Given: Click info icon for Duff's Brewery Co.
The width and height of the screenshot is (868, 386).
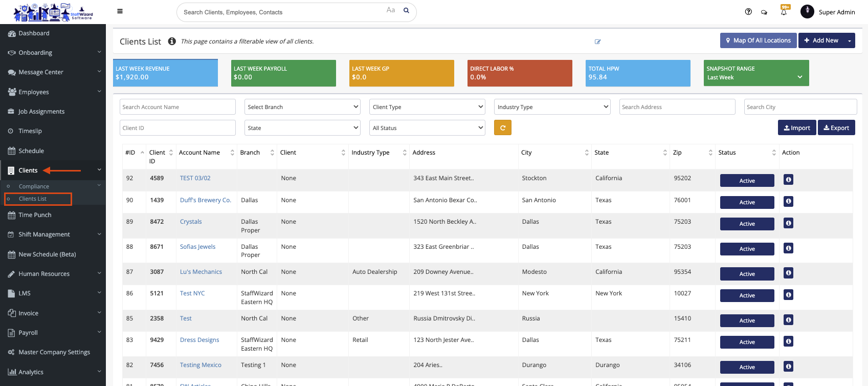Looking at the screenshot, I should pos(788,202).
